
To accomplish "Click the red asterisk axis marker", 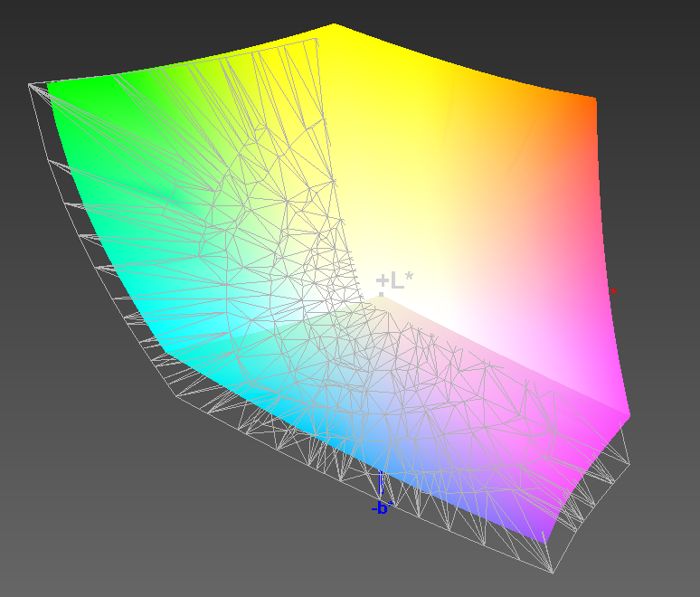I will pyautogui.click(x=614, y=291).
